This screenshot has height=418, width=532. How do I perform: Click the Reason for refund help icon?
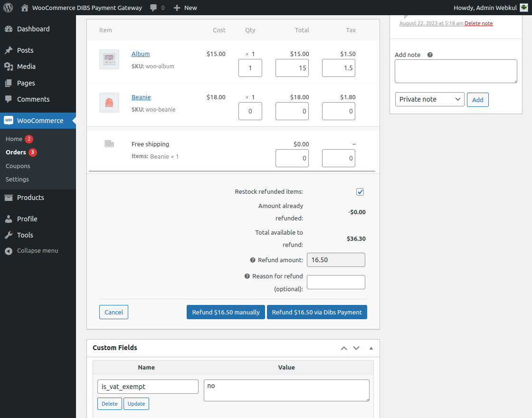(x=247, y=276)
